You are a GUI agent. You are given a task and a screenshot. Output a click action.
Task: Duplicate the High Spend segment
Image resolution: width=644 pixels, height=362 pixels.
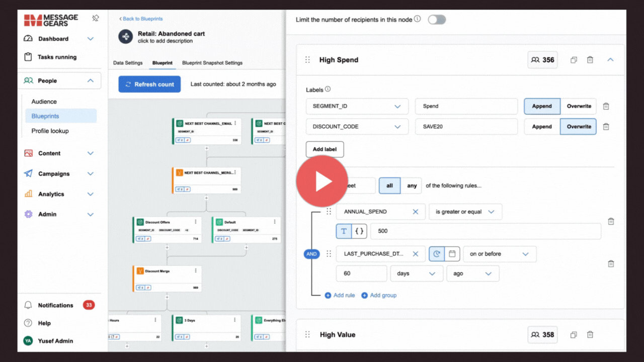574,60
